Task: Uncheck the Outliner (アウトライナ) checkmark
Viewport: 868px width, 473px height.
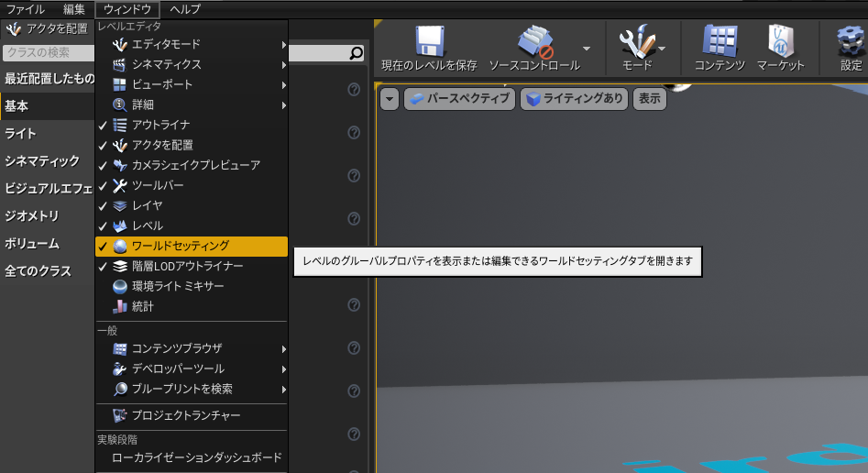Action: point(103,126)
